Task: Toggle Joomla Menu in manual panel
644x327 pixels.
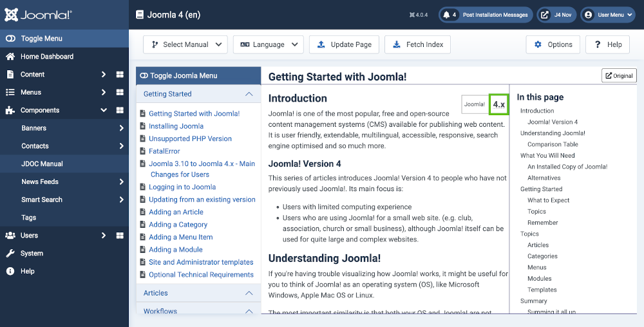Action: [198, 75]
